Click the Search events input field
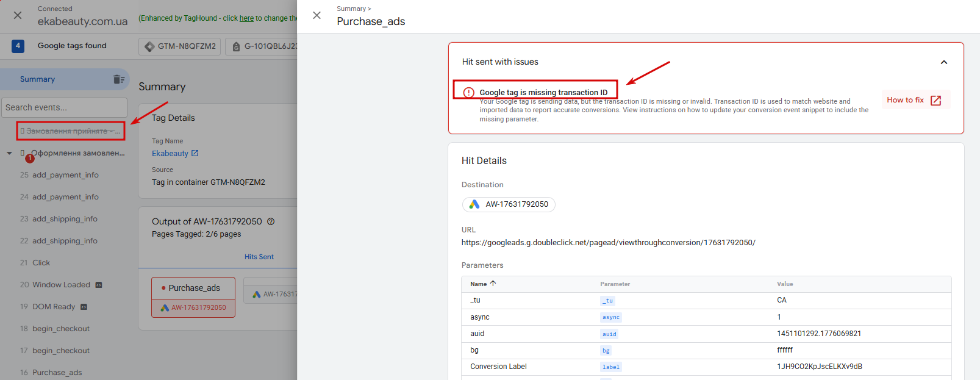The image size is (980, 380). pos(64,107)
